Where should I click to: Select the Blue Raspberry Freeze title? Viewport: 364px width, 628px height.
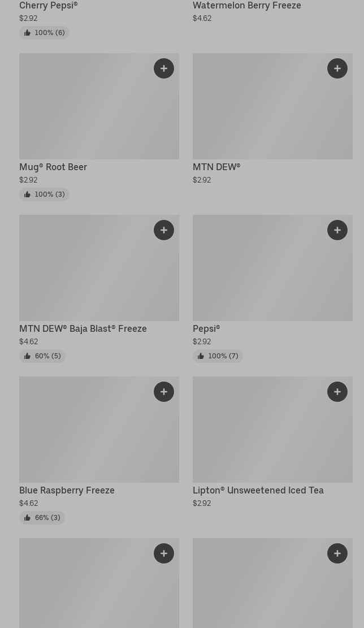pyautogui.click(x=67, y=491)
